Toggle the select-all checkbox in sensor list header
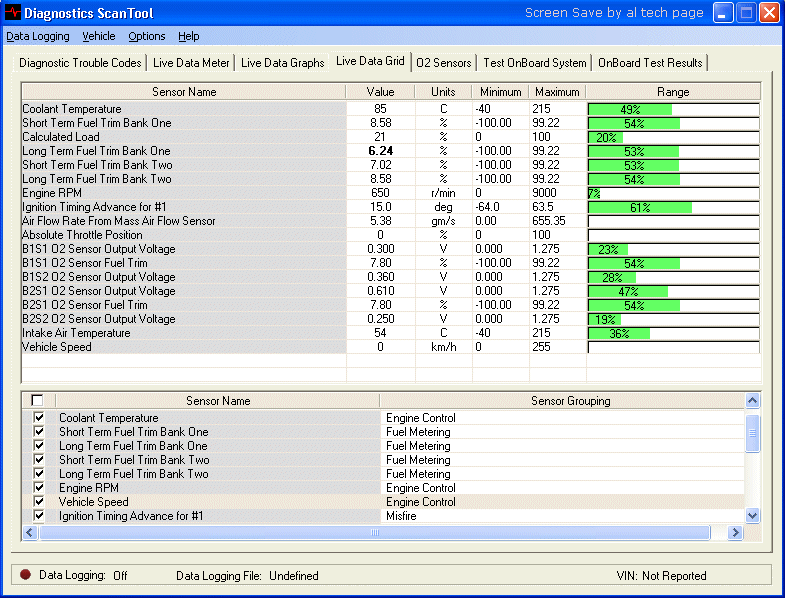 coord(38,401)
